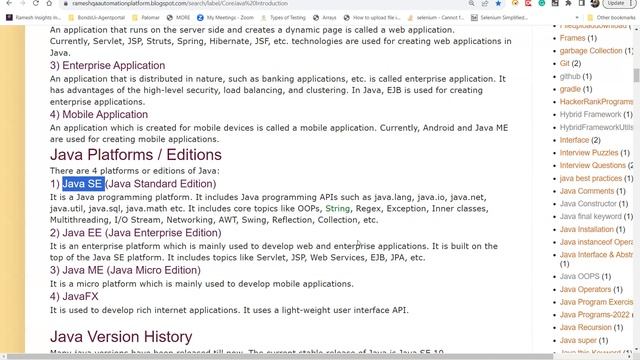Open the Frames label in sidebar
The height and width of the screenshot is (360, 640).
click(x=572, y=38)
